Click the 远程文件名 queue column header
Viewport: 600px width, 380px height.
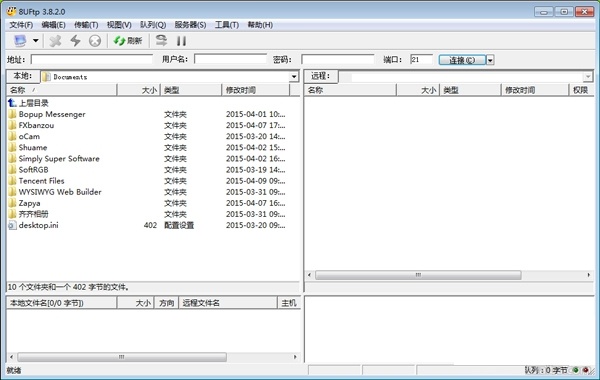[x=228, y=303]
